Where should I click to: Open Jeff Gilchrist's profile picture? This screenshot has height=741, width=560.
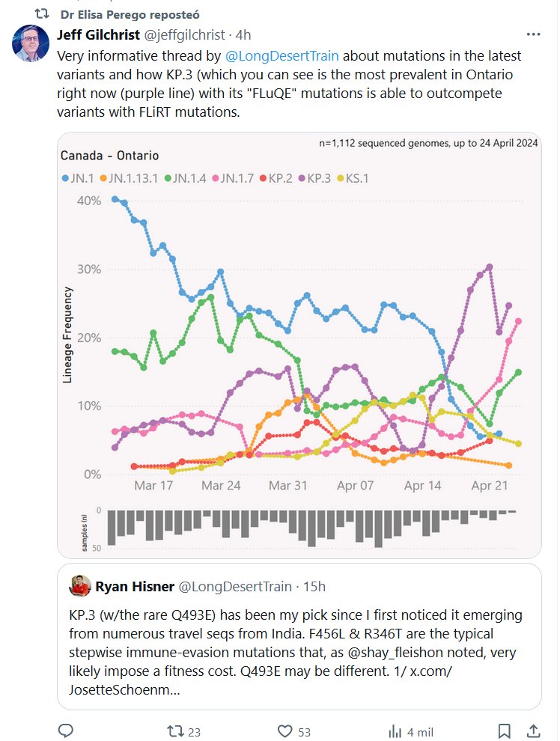31,43
